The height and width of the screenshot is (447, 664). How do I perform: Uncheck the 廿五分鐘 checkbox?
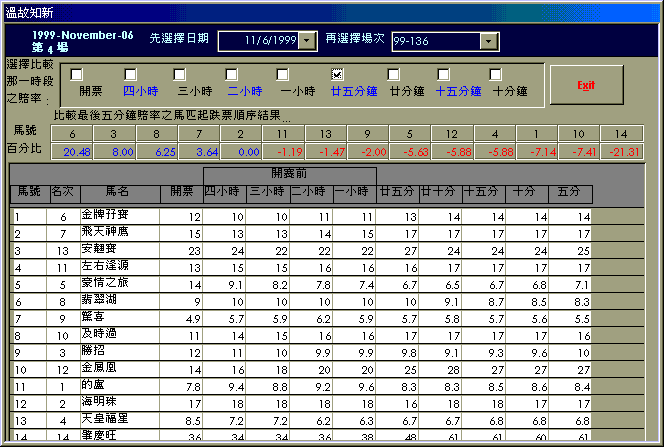coord(338,74)
